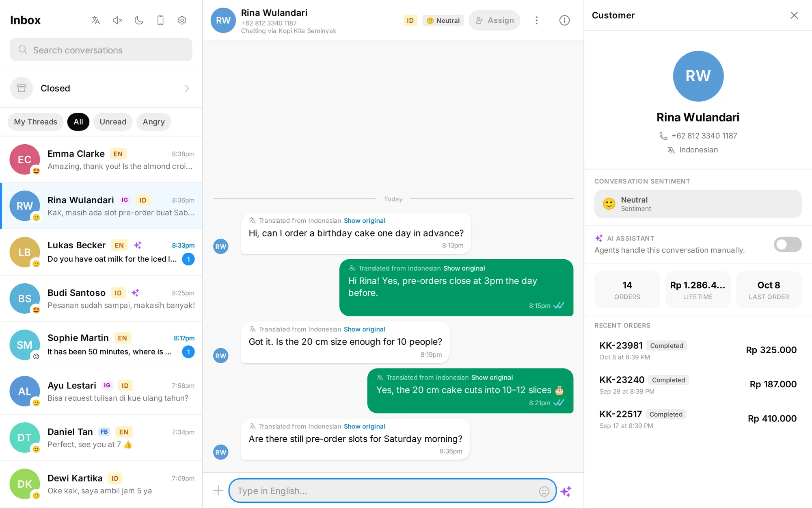812x508 pixels.
Task: Show original for 'cuts into 10–12 slices' reply
Action: click(492, 378)
